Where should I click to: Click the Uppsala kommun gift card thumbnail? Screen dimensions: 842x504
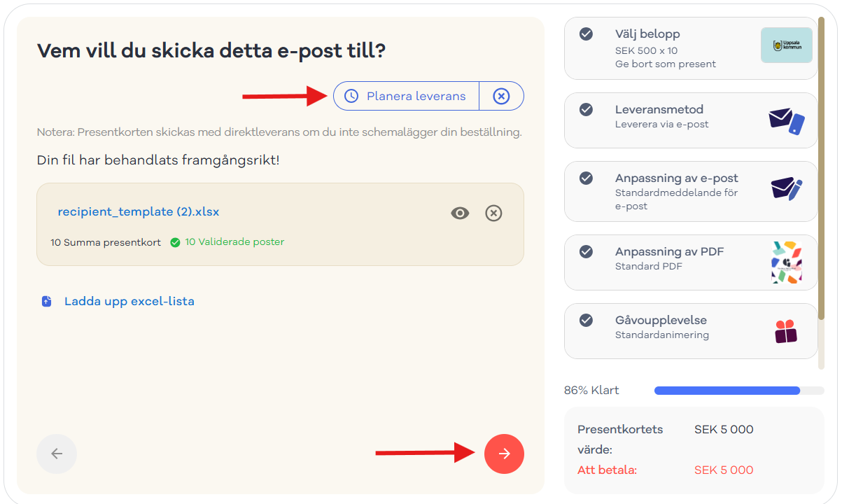click(x=787, y=45)
